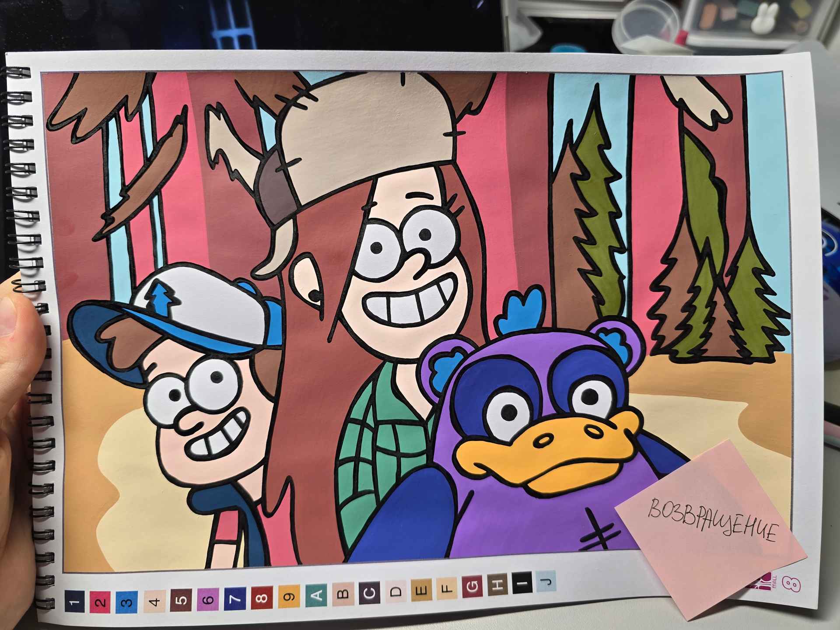
Task: Choose the black swatch labeled I
Action: click(521, 582)
